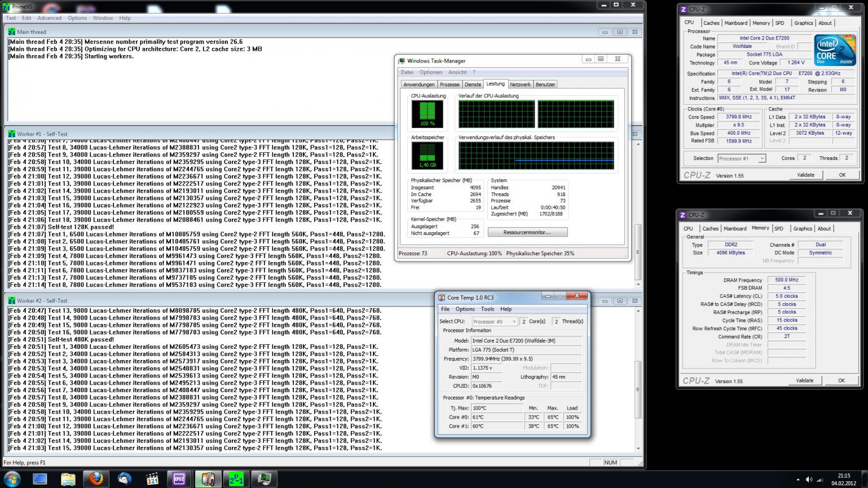Open the Datei menu in Task-Manager
This screenshot has height=488, width=868.
407,73
